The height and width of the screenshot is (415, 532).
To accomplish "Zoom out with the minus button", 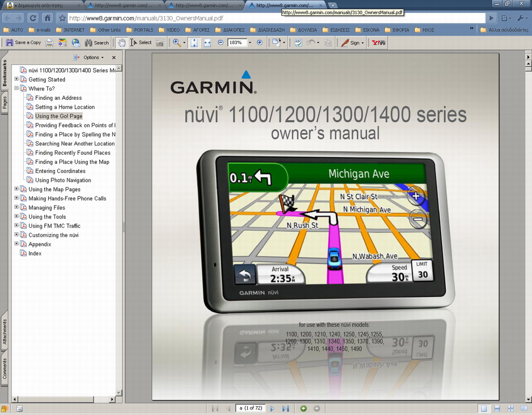I will pos(221,43).
